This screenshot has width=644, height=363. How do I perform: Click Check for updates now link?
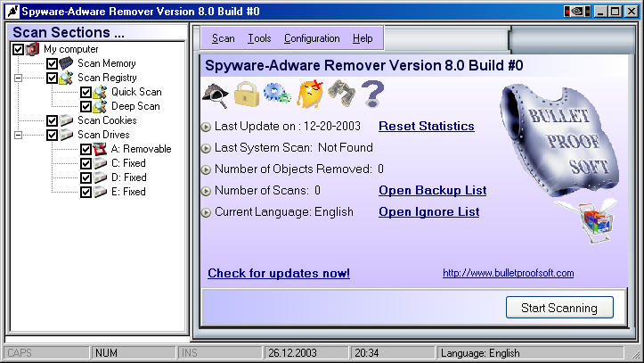279,273
